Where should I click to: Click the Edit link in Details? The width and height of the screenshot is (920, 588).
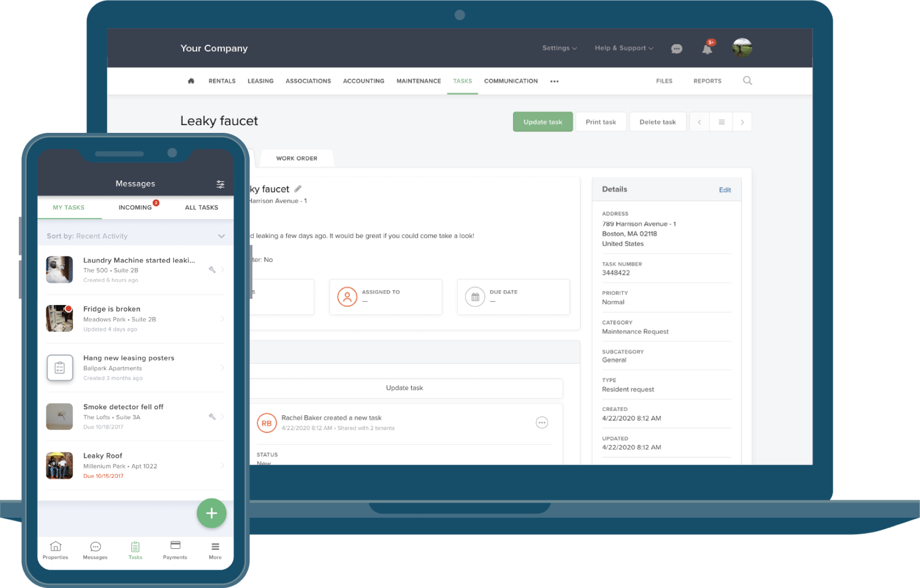[725, 190]
